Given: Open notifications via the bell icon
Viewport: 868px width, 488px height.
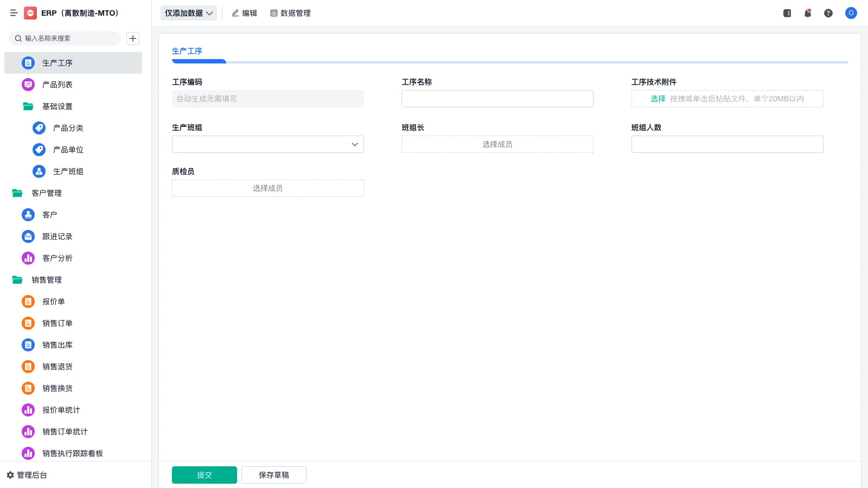Looking at the screenshot, I should (807, 13).
